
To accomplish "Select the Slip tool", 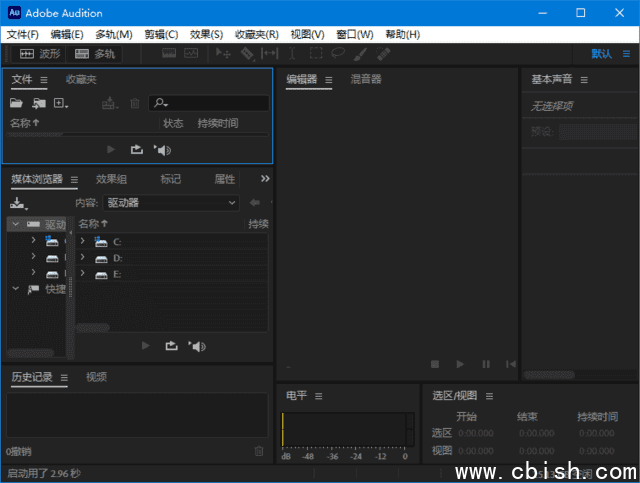I will pos(269,53).
